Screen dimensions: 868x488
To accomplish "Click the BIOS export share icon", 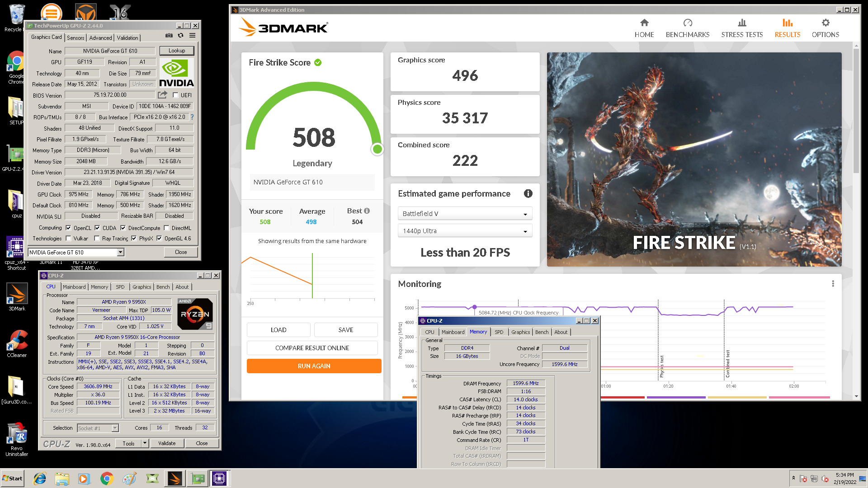I will coord(162,95).
